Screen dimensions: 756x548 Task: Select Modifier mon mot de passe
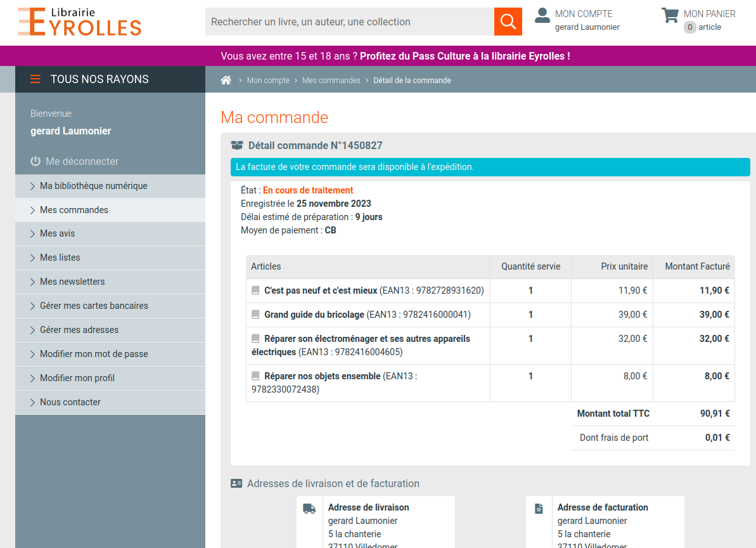point(94,354)
